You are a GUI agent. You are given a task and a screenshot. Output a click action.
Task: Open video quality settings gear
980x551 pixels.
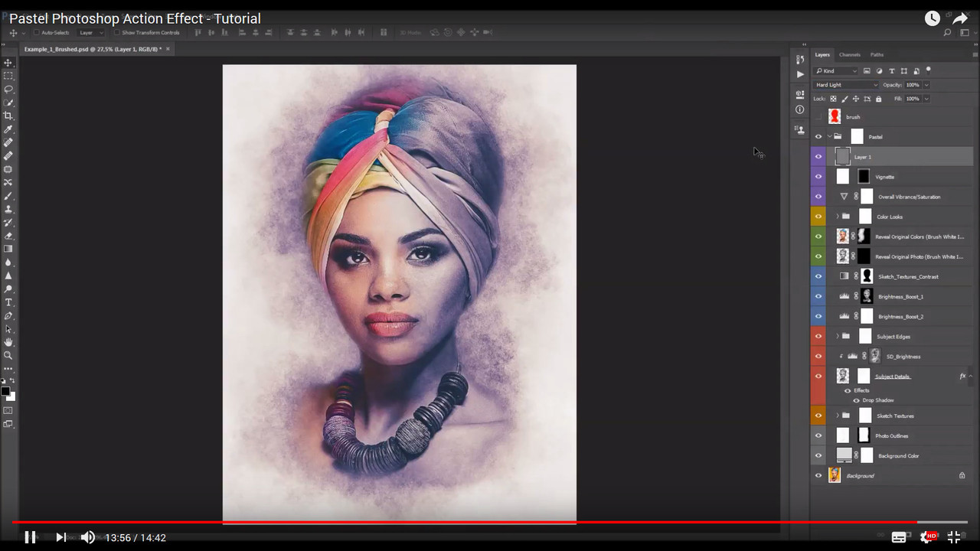pos(927,537)
